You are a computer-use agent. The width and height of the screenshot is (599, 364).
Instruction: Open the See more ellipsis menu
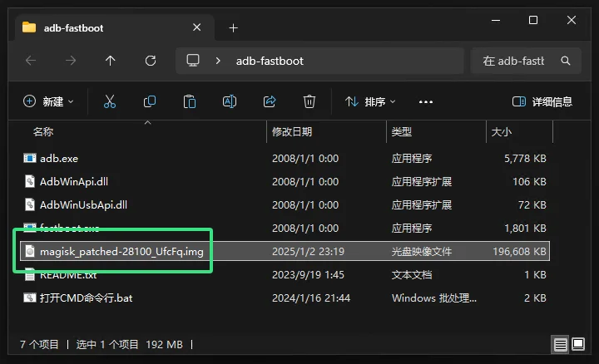(x=426, y=102)
